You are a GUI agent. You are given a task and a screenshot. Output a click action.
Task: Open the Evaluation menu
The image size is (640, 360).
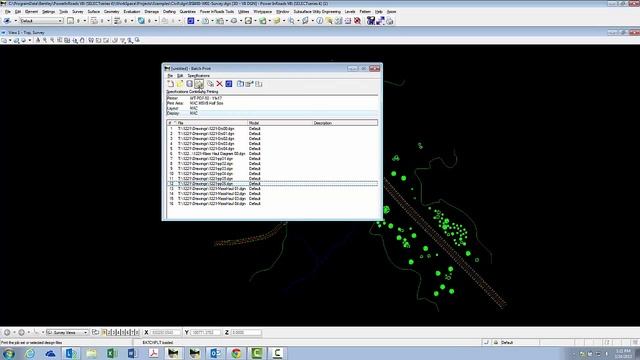point(132,11)
